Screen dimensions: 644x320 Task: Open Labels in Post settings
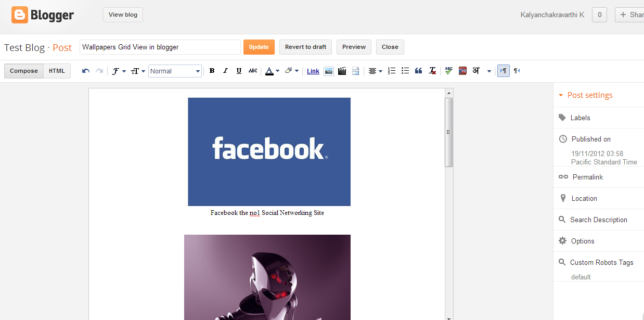(580, 118)
